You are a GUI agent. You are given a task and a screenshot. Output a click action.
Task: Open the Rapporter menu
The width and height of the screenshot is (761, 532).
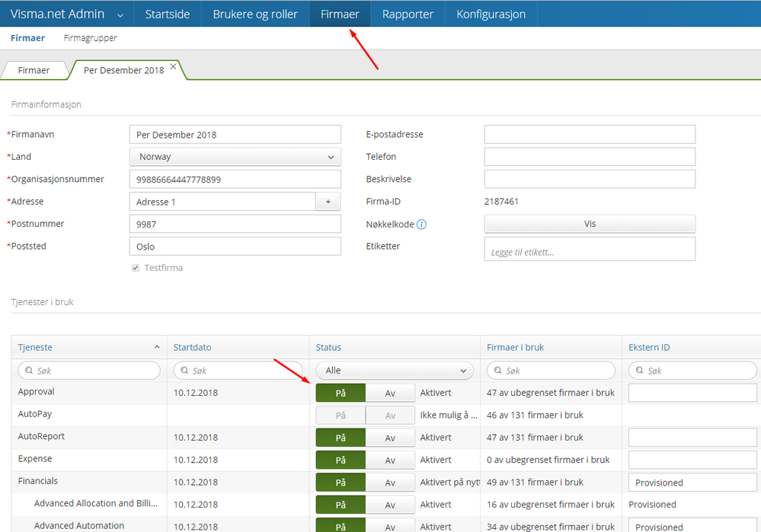coord(408,14)
